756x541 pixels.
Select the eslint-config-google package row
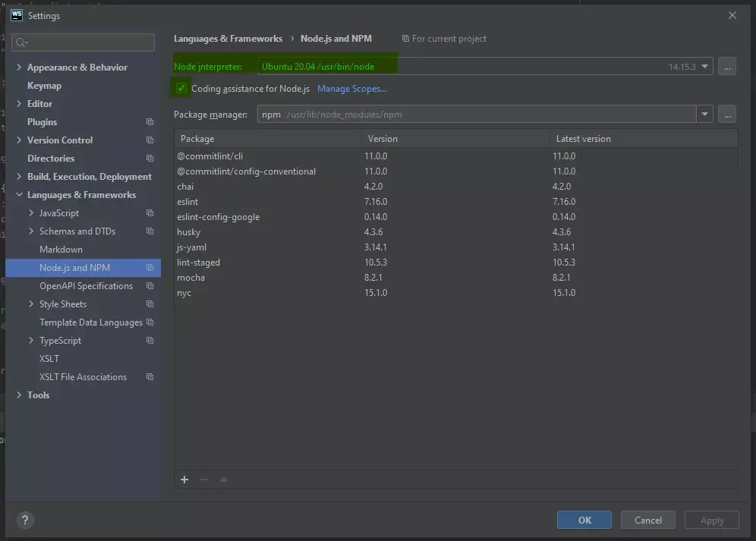[455, 217]
